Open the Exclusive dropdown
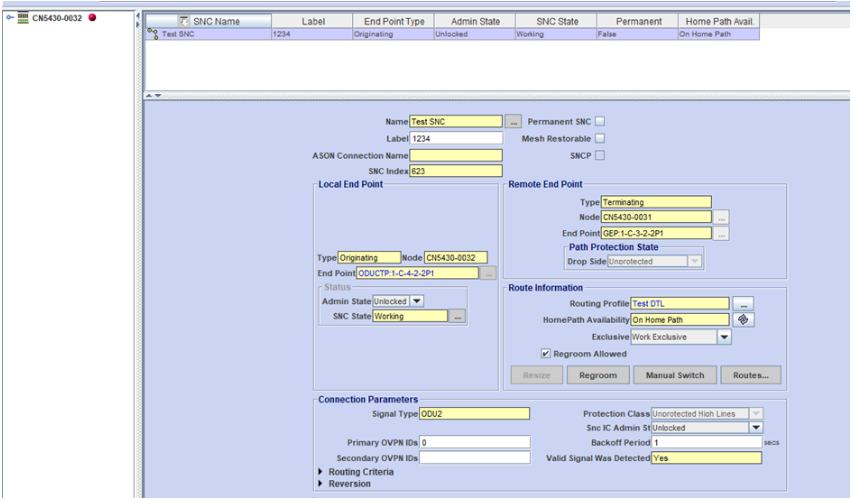The width and height of the screenshot is (853, 501). coord(724,337)
